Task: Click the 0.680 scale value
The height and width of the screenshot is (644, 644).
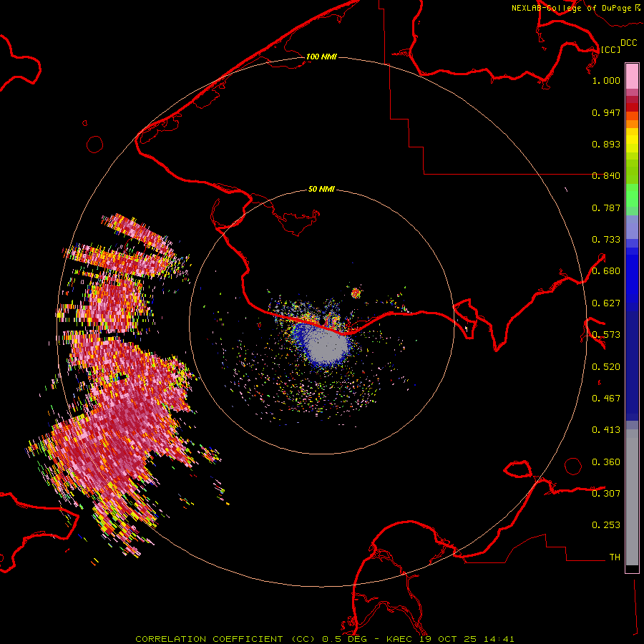Action: (x=606, y=271)
